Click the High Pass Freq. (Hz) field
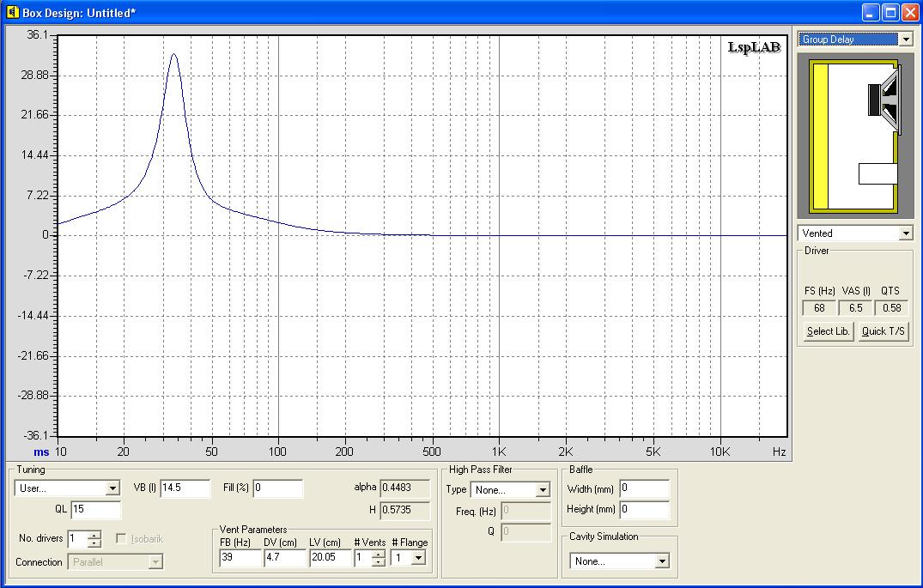This screenshot has height=588, width=923. click(525, 511)
